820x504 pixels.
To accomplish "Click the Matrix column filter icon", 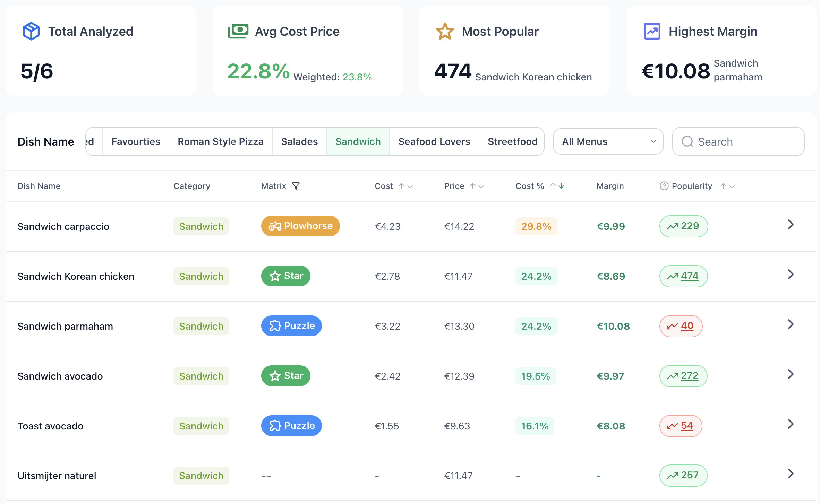I will [x=296, y=186].
